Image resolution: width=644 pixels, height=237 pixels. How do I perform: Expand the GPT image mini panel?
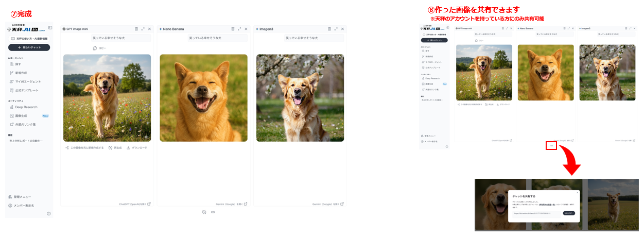(143, 29)
